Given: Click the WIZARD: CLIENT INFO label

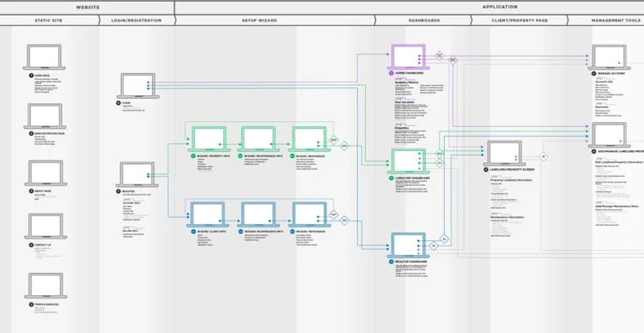Looking at the screenshot, I should (211, 232).
